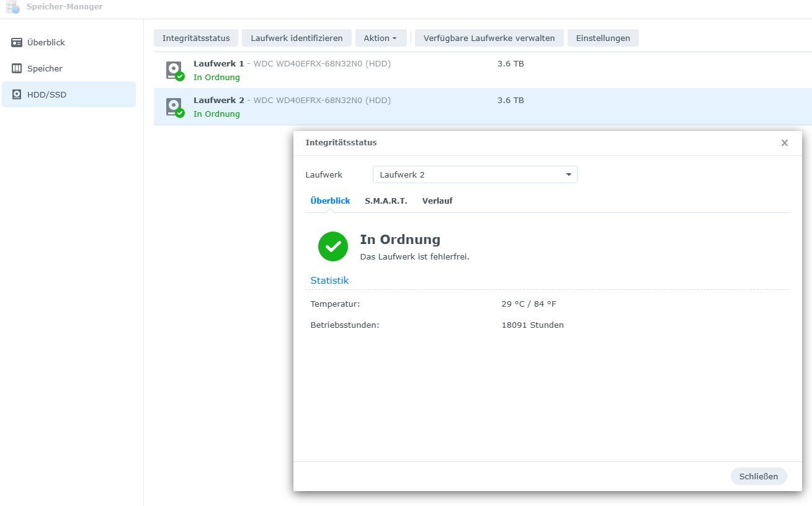Image resolution: width=812 pixels, height=506 pixels.
Task: Click Laufwerk identifizieren button
Action: (297, 38)
